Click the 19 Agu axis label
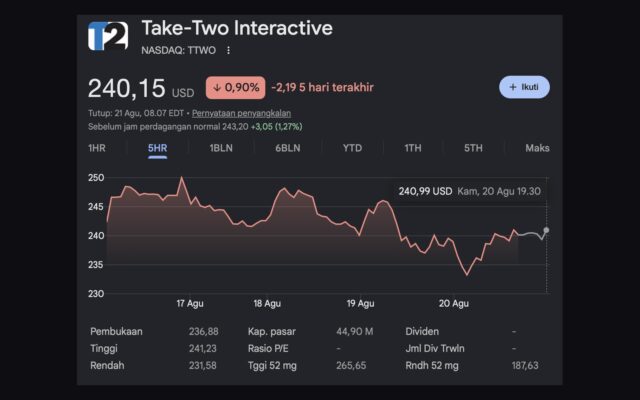Screen dimensions: 640x400 tap(360, 304)
